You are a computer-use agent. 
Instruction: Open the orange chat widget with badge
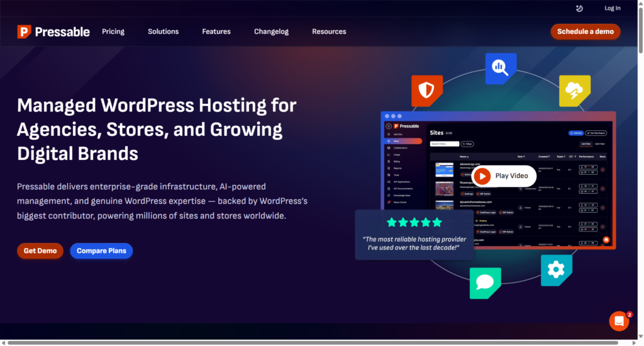(619, 321)
